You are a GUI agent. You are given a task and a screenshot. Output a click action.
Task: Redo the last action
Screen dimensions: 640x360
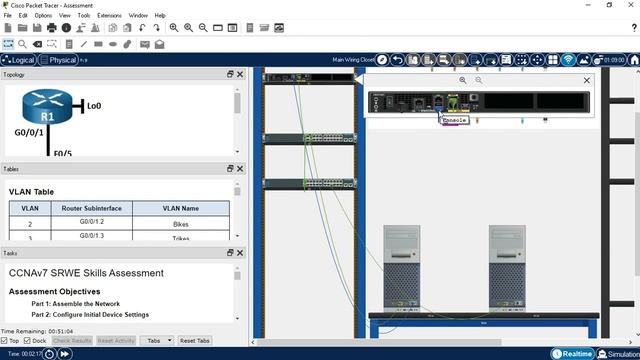157,28
